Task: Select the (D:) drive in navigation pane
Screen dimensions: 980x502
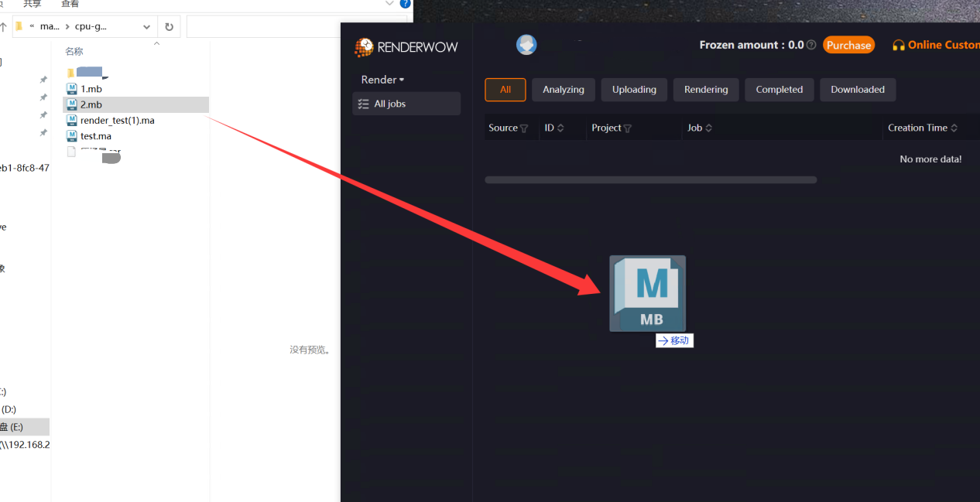Action: click(x=9, y=409)
